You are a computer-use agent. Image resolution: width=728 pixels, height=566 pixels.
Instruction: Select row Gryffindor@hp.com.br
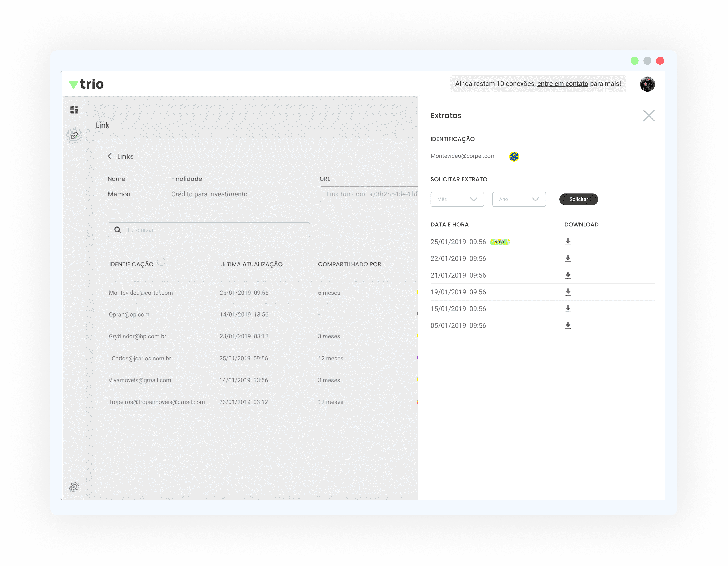point(263,336)
